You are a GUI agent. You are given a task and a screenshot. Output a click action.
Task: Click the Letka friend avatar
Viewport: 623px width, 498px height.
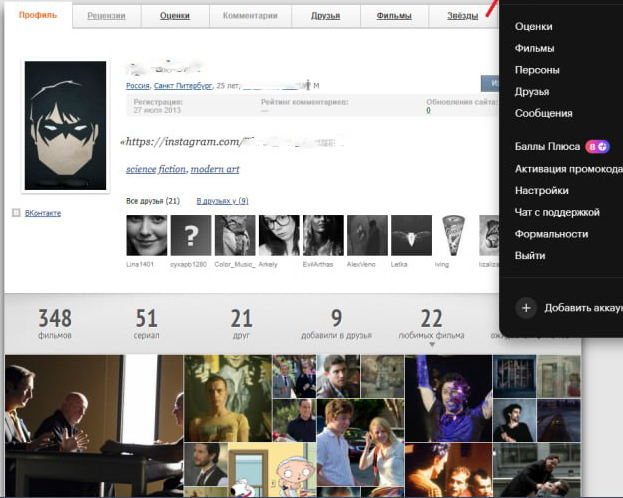pyautogui.click(x=410, y=235)
